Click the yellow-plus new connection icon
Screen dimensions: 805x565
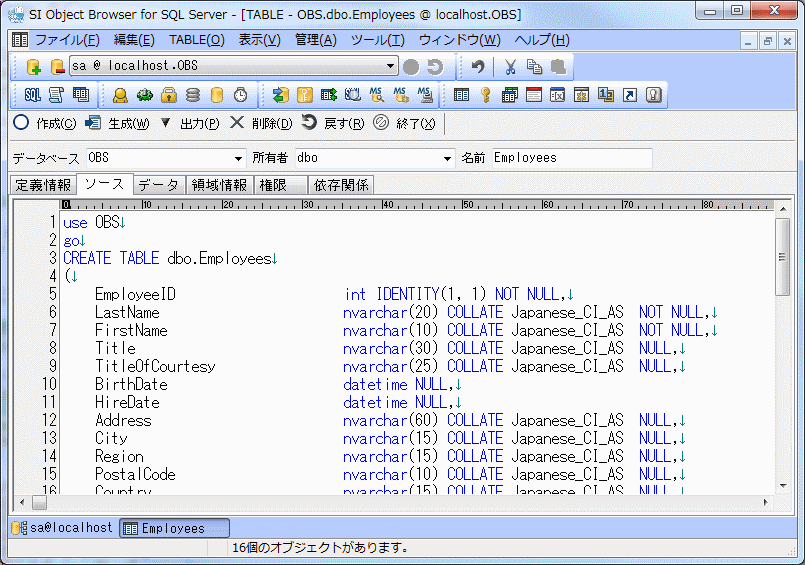pyautogui.click(x=33, y=67)
